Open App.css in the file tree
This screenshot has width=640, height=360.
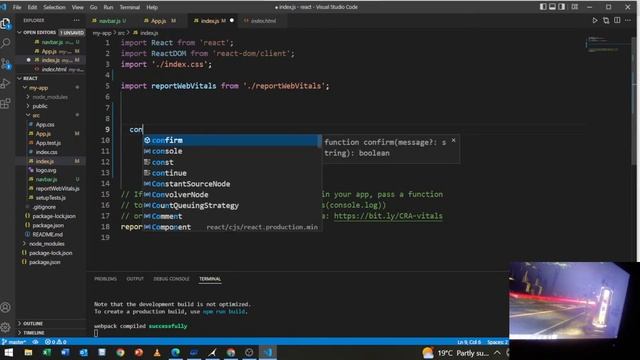(45, 124)
